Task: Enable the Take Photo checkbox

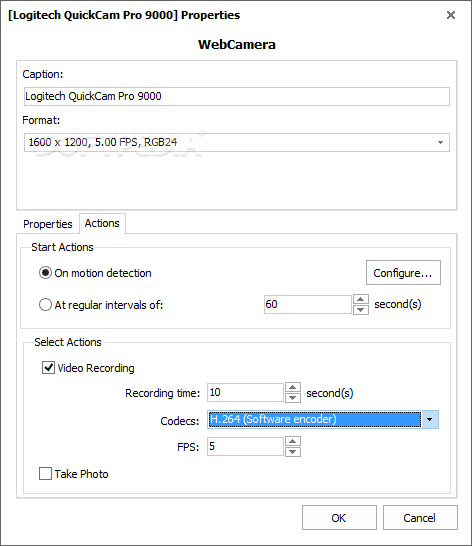Action: (x=45, y=474)
